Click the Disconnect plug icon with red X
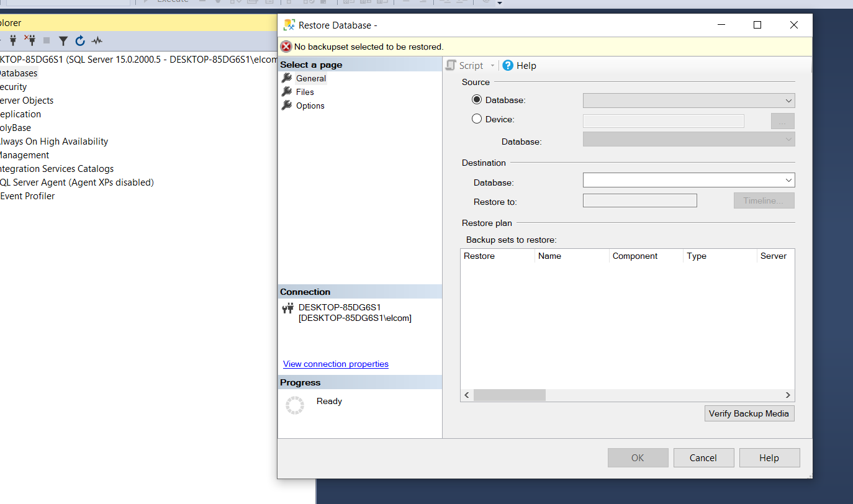The image size is (853, 504). (30, 41)
